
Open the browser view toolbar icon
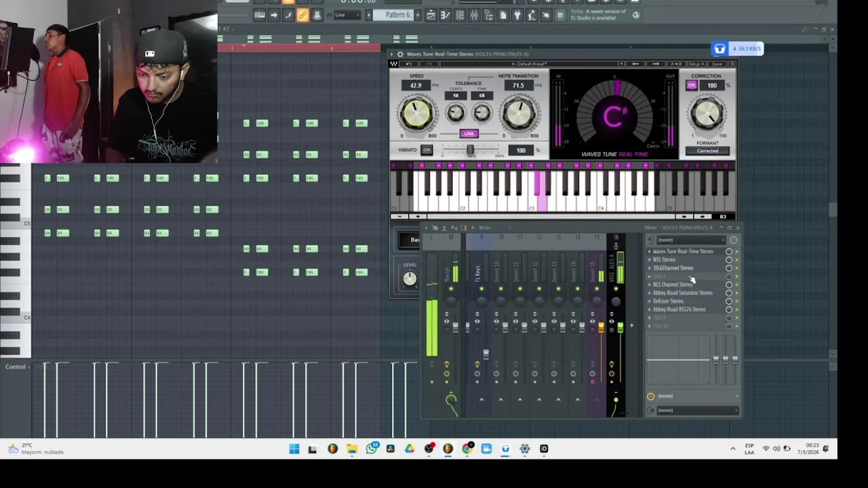click(x=489, y=15)
